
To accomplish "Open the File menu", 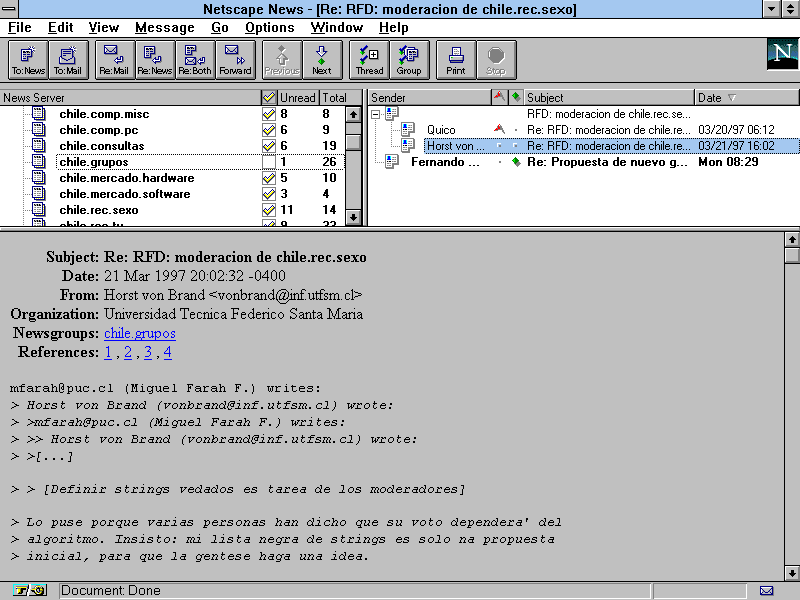I will coord(20,28).
